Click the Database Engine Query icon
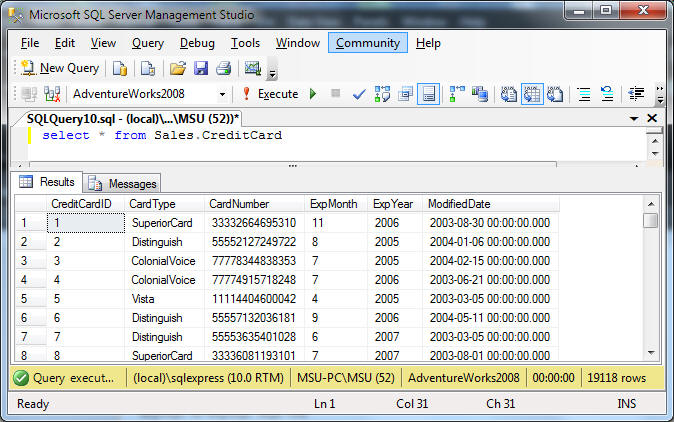Image resolution: width=674 pixels, height=422 pixels. [x=119, y=68]
